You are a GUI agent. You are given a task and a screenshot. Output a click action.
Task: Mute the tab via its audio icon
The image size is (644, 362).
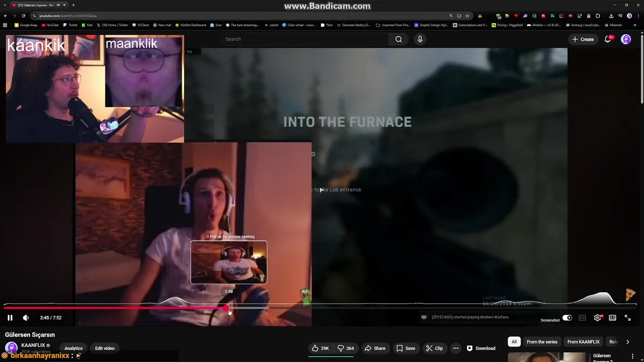click(58, 5)
